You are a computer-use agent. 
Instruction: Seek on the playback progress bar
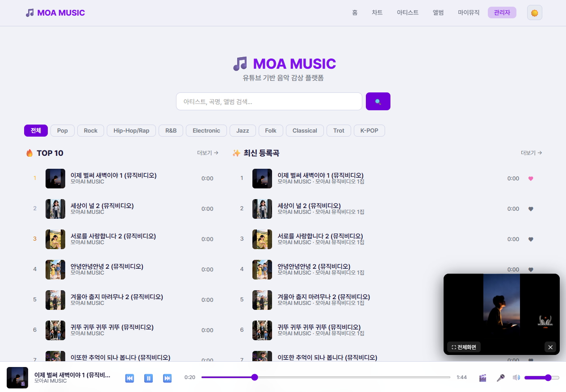[326, 377]
